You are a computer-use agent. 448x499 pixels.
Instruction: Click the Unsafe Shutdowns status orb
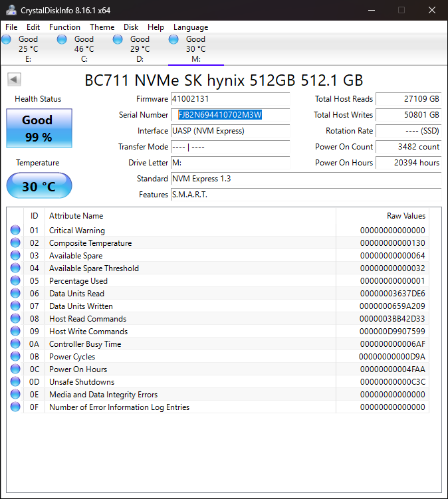click(15, 381)
